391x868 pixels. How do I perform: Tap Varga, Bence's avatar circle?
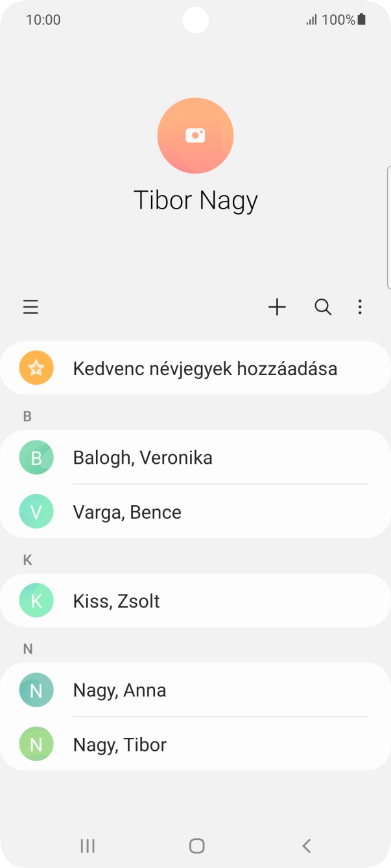(36, 512)
